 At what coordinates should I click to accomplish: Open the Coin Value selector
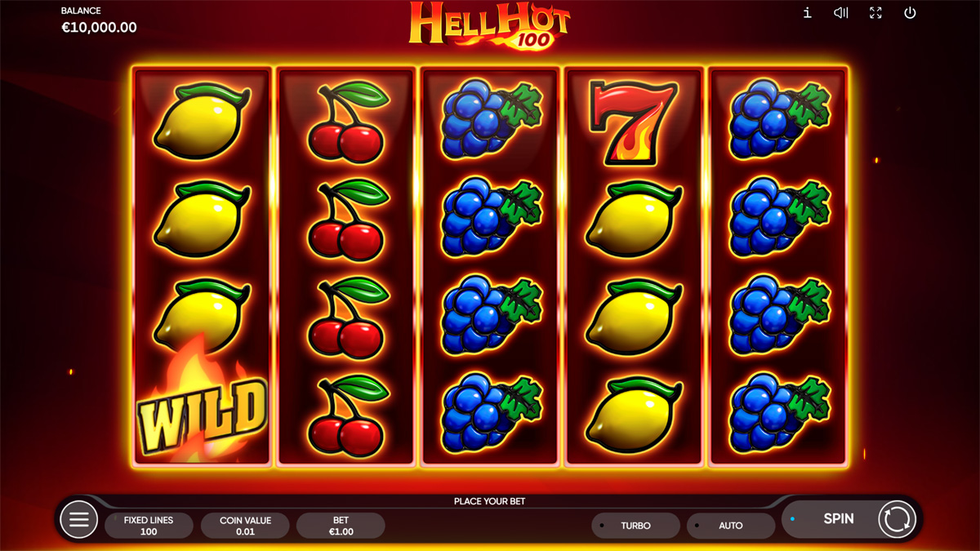click(245, 526)
